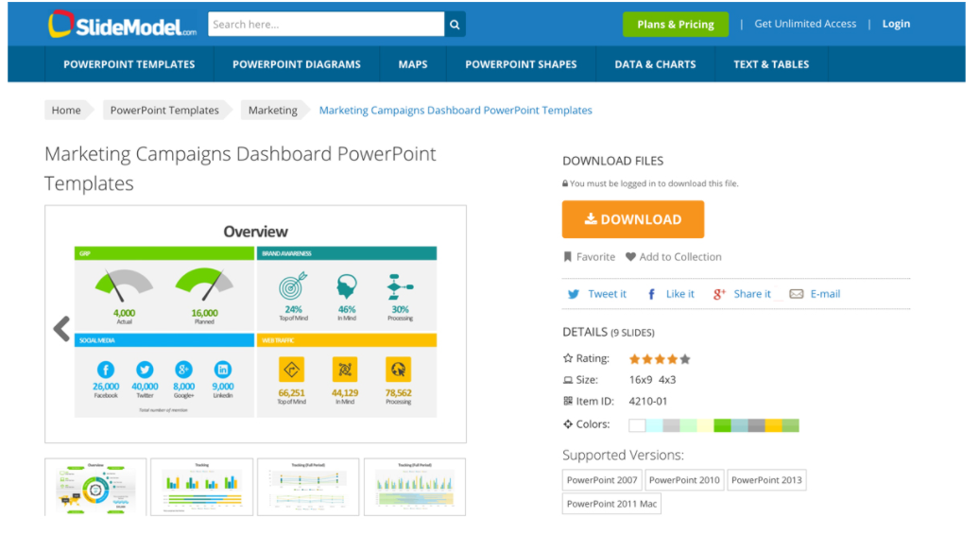Click the Login link
Viewport: 980px width, 553px height.
[x=896, y=25]
